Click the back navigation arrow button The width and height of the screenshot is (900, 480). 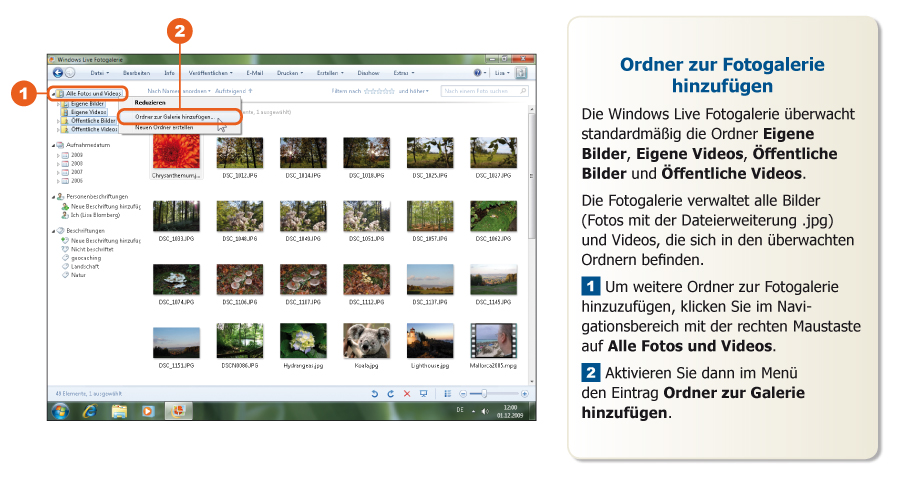(57, 73)
